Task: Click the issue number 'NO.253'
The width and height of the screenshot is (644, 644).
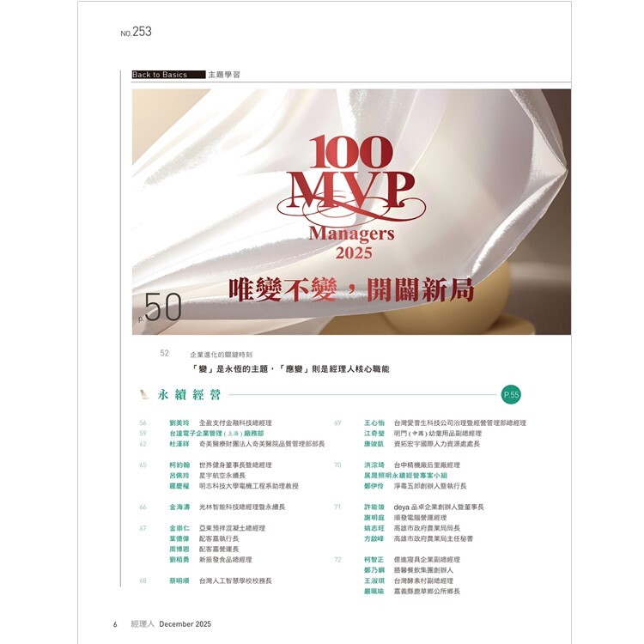Action: point(136,32)
